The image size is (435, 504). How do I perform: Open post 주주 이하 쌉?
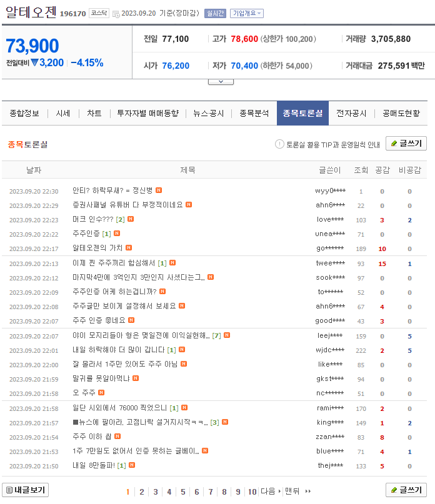coord(92,437)
